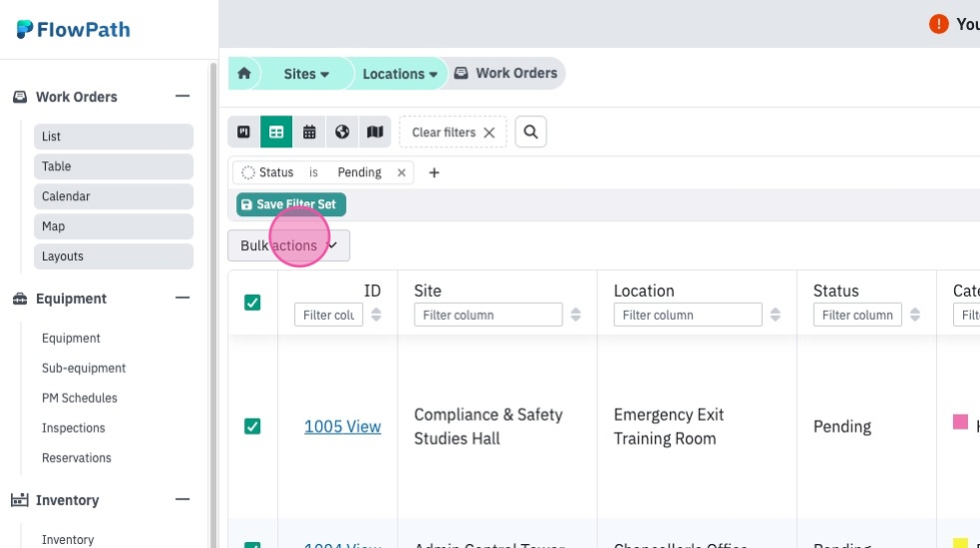The width and height of the screenshot is (980, 548).
Task: Open the 1005 View link
Action: click(x=343, y=426)
